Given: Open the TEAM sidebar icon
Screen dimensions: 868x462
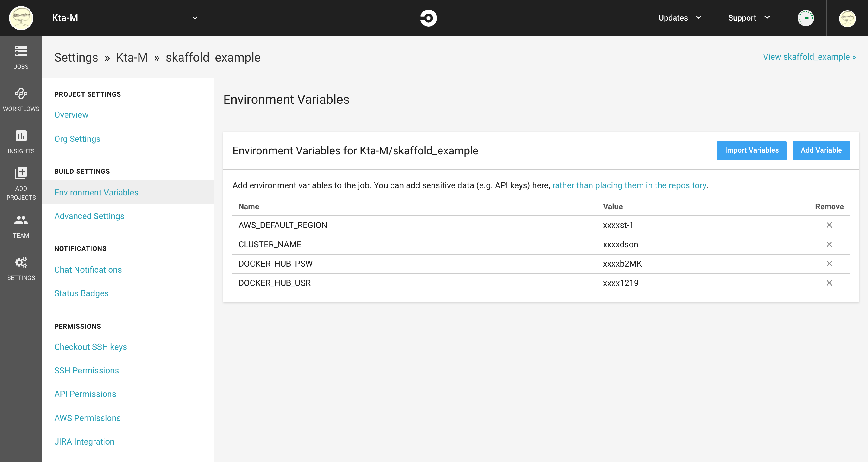Looking at the screenshot, I should pyautogui.click(x=21, y=226).
